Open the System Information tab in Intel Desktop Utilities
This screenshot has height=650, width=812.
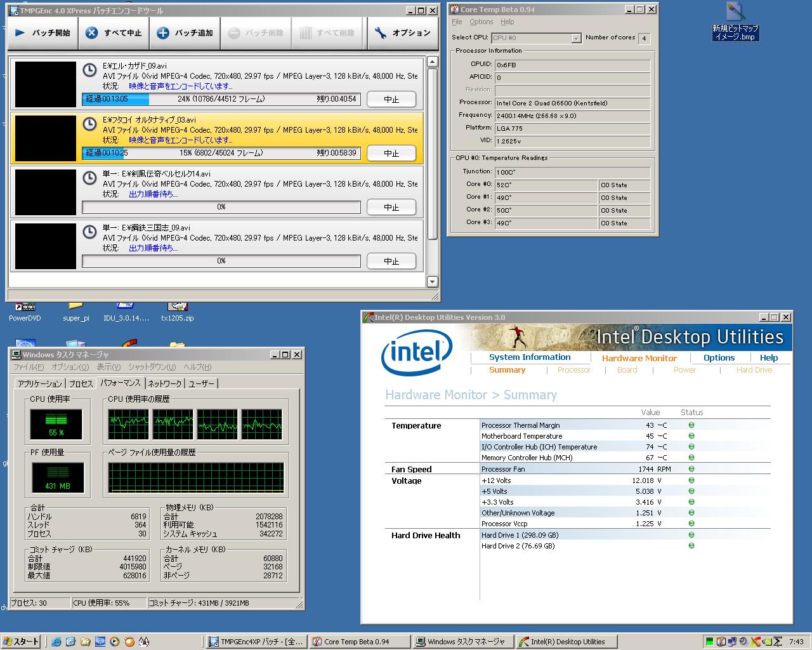click(x=530, y=357)
